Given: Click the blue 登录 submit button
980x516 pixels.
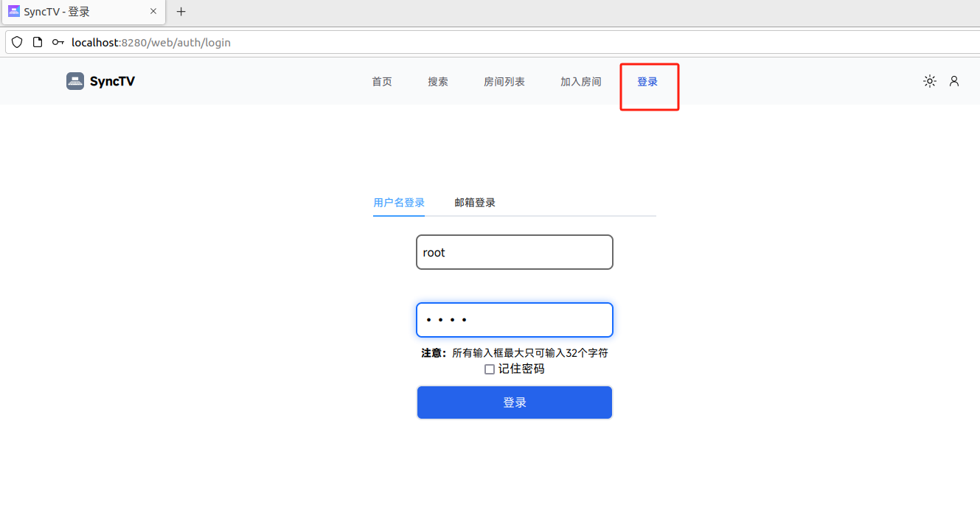Looking at the screenshot, I should pyautogui.click(x=515, y=402).
